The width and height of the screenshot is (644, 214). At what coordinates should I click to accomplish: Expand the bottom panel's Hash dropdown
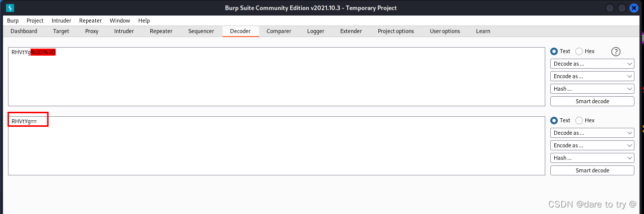pyautogui.click(x=592, y=158)
